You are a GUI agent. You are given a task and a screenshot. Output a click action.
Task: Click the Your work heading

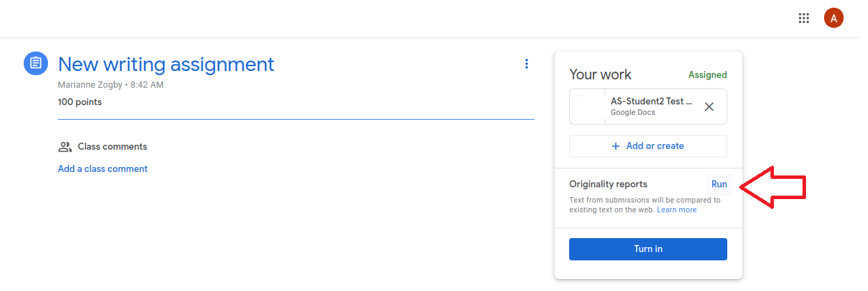[x=600, y=74]
